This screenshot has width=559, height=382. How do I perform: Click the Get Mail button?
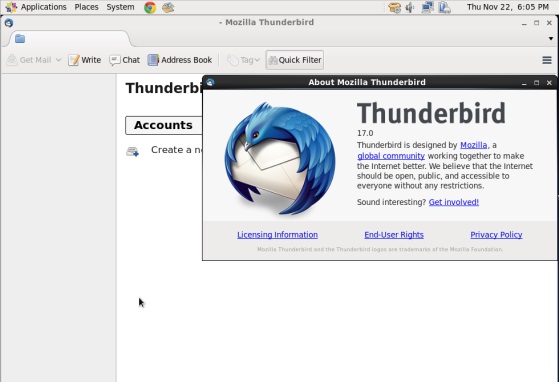pyautogui.click(x=29, y=60)
